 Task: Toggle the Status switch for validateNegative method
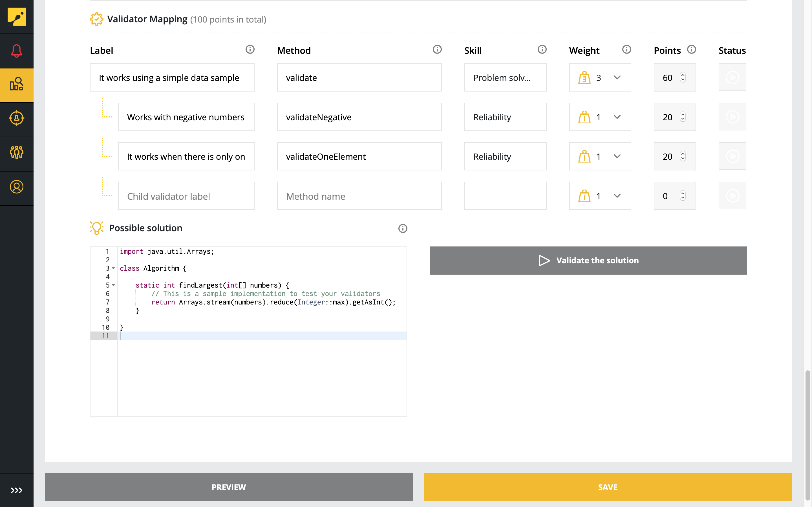click(732, 117)
